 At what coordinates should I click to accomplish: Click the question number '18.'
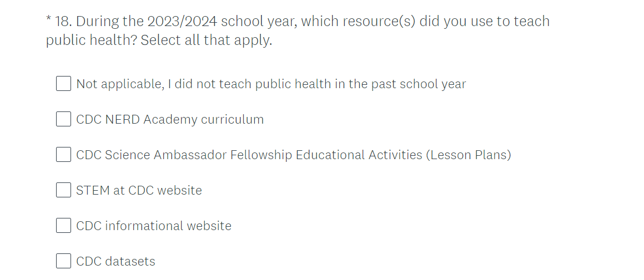(x=64, y=22)
